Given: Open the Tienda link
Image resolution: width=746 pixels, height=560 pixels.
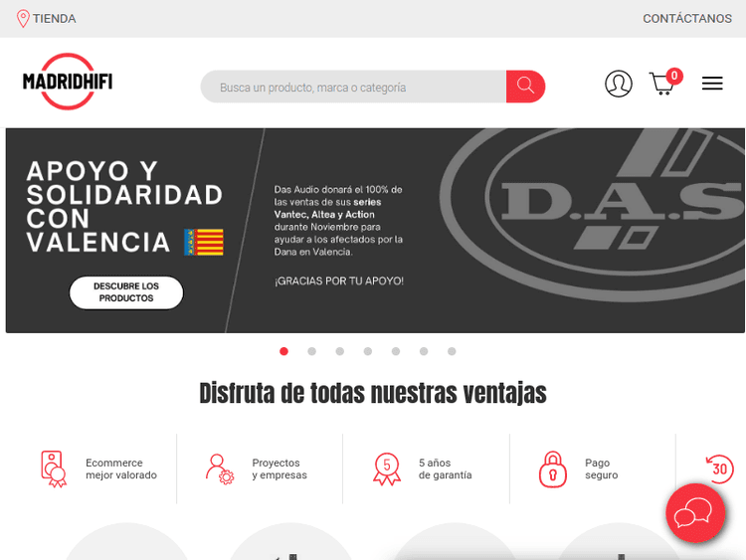Looking at the screenshot, I should tap(54, 18).
